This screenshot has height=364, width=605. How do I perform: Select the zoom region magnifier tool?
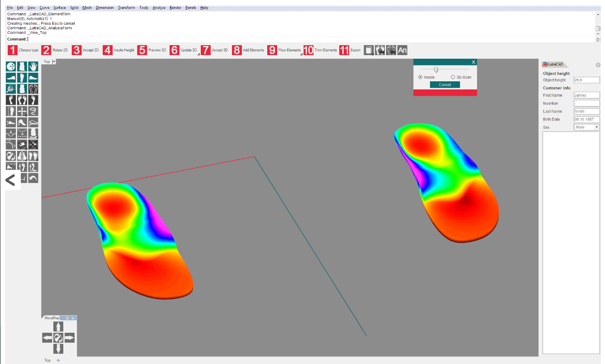pos(10,89)
